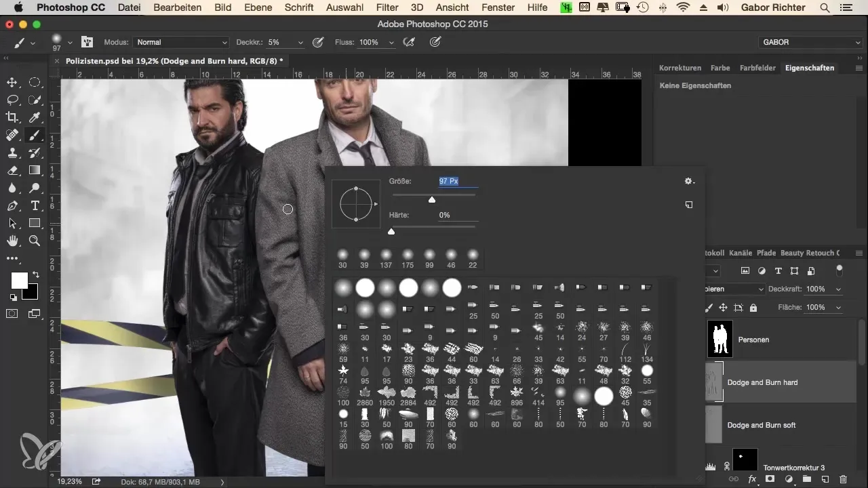The width and height of the screenshot is (868, 488).
Task: Select the Healing Brush tool
Action: pyautogui.click(x=12, y=135)
